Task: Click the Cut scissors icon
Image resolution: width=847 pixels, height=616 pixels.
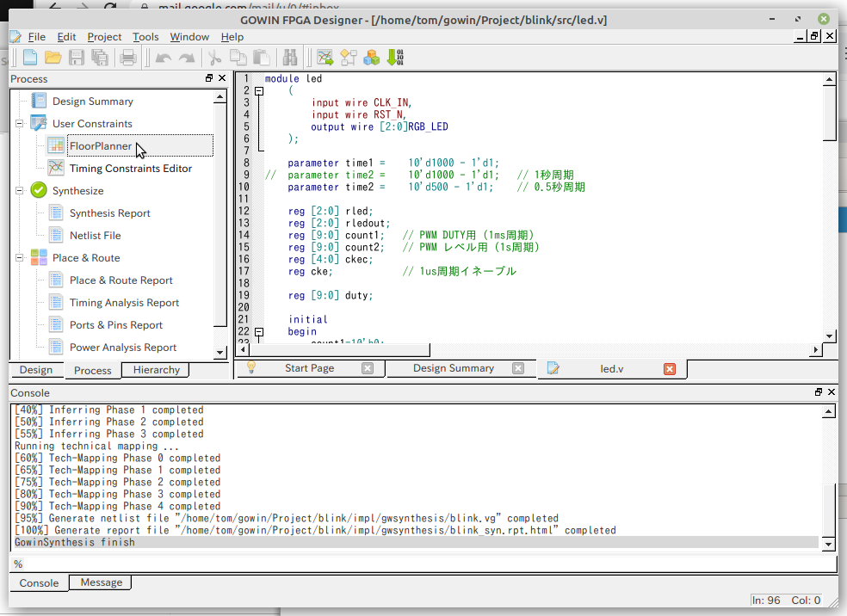Action: tap(214, 58)
